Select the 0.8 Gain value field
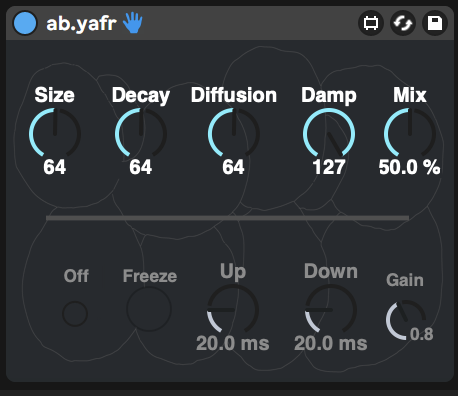The height and width of the screenshot is (396, 458). pyautogui.click(x=422, y=334)
